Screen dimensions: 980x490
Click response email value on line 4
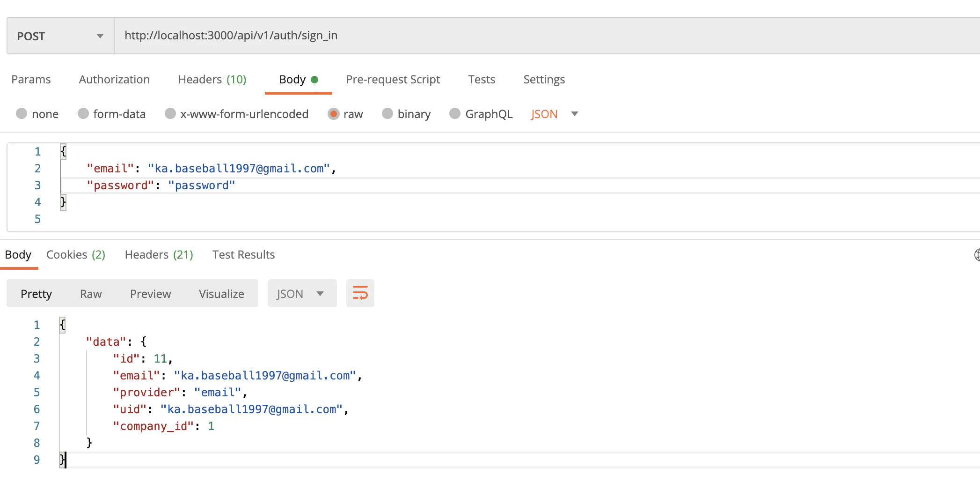click(x=265, y=376)
